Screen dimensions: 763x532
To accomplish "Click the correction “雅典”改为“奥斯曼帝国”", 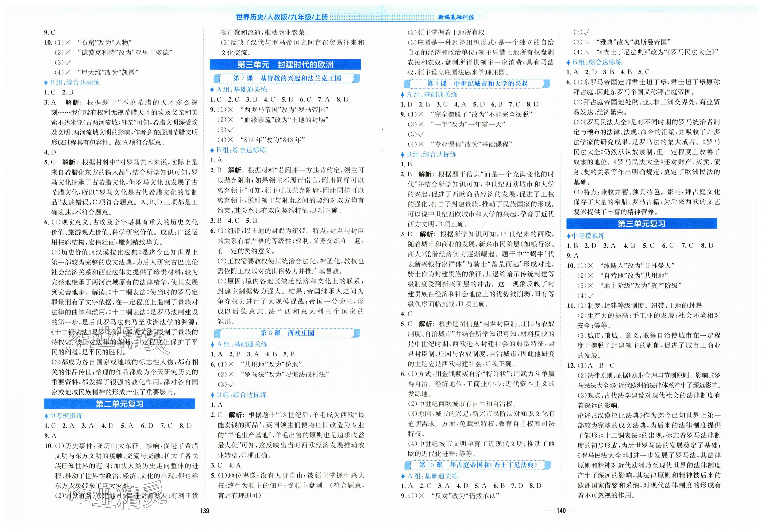I will [634, 42].
